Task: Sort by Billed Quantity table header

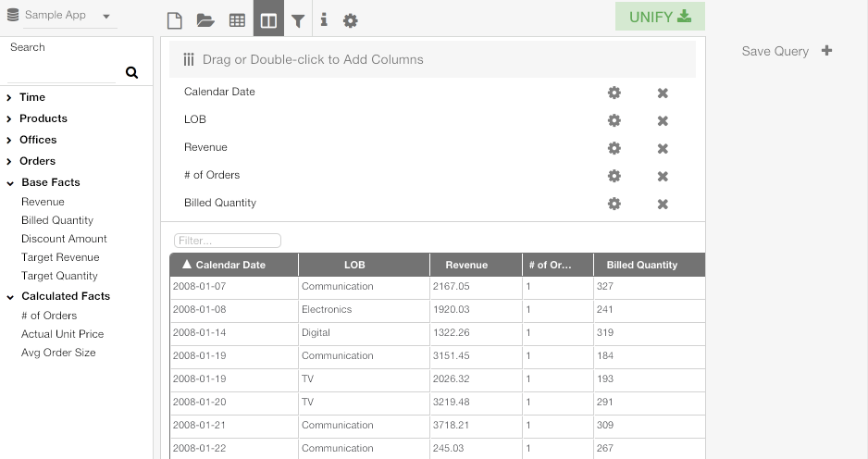Action: [650, 265]
